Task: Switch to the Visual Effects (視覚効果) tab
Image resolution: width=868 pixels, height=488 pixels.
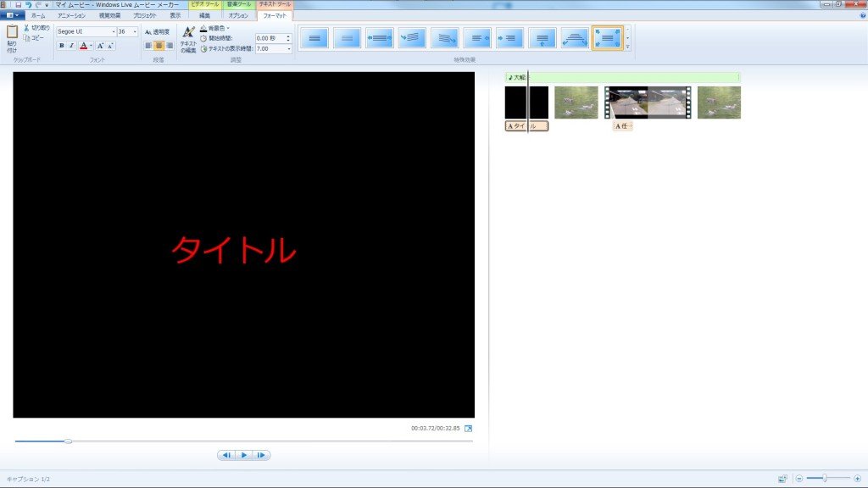Action: pos(109,15)
